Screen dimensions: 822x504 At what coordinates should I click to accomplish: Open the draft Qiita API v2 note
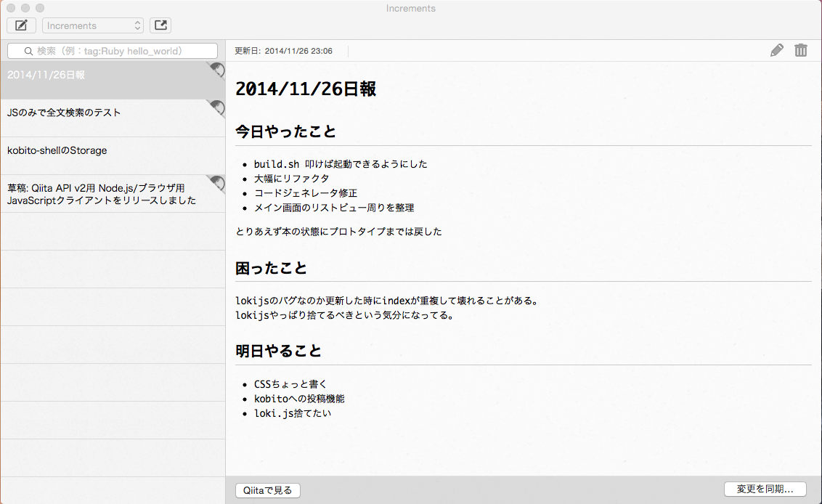113,193
